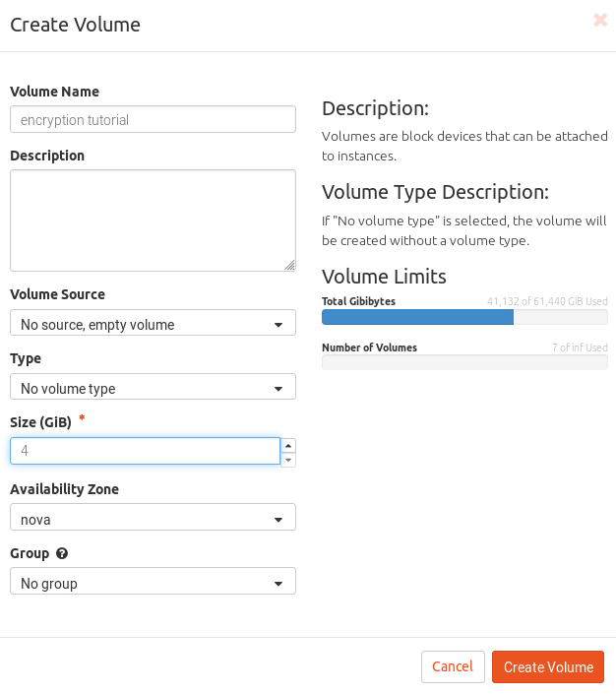Screen dimensions: 616x694
Task: Click into the Size (GiB) field
Action: tap(145, 451)
